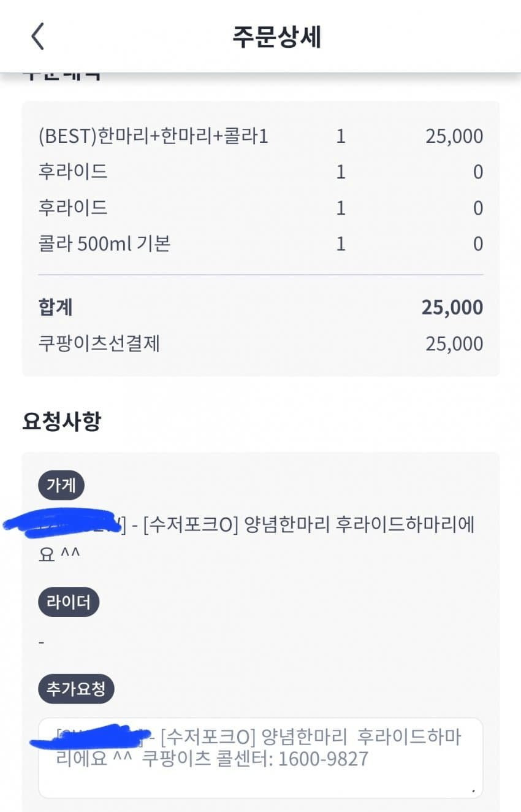The image size is (521, 812).
Task: Click the bold 합계 amount 25,000
Action: tap(452, 307)
